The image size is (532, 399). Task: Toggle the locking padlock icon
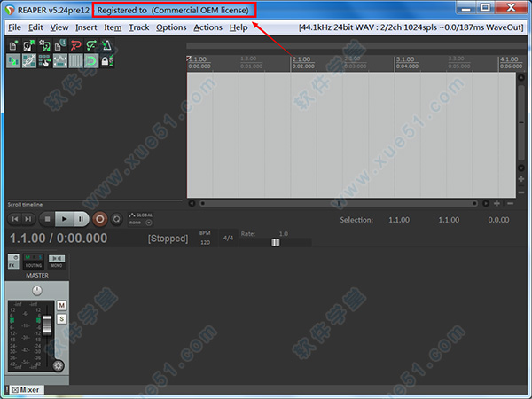point(107,60)
